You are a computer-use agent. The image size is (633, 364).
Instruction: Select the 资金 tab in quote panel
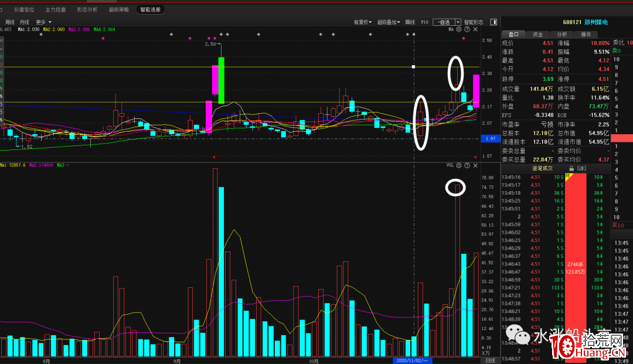click(537, 35)
